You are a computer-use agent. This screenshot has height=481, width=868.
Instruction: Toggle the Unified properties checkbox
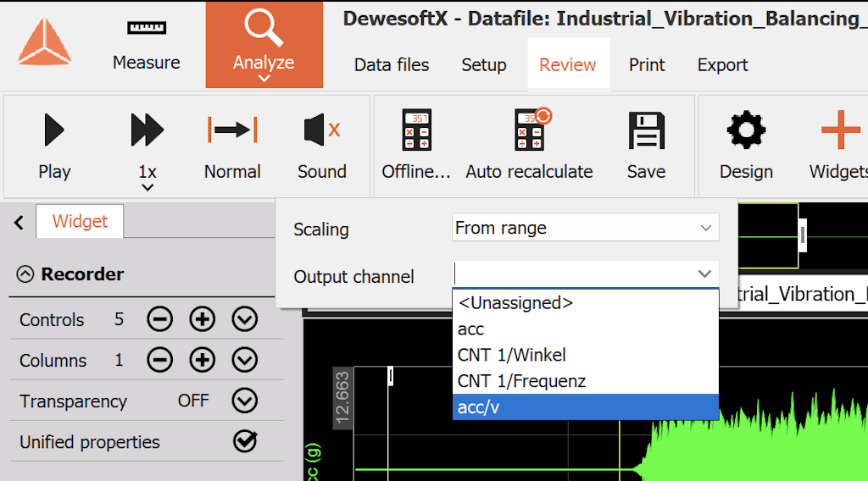(x=245, y=441)
